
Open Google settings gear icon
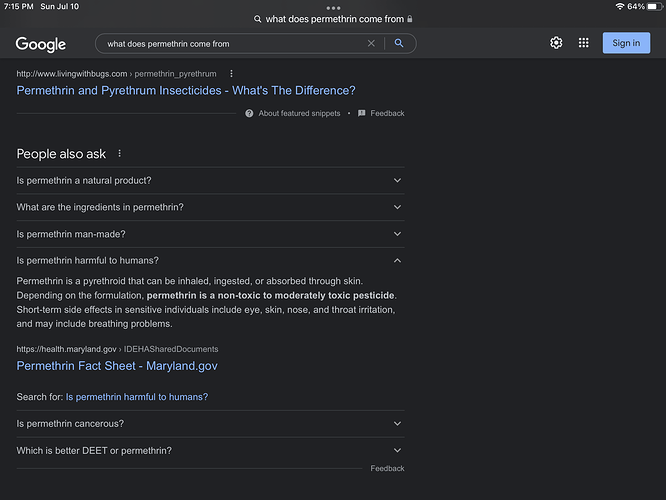(556, 43)
